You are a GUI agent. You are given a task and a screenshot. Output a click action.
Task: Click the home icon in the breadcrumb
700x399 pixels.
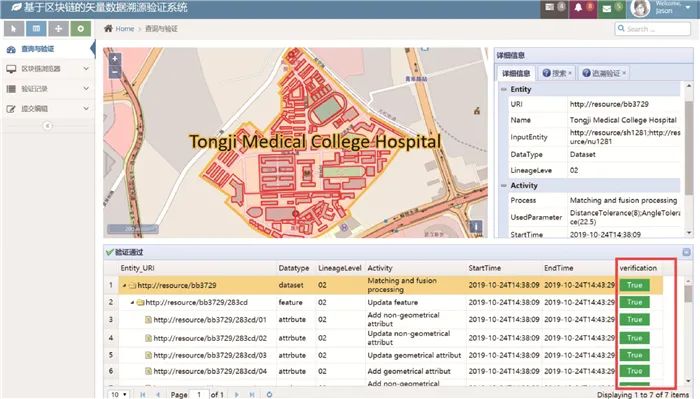pyautogui.click(x=108, y=29)
